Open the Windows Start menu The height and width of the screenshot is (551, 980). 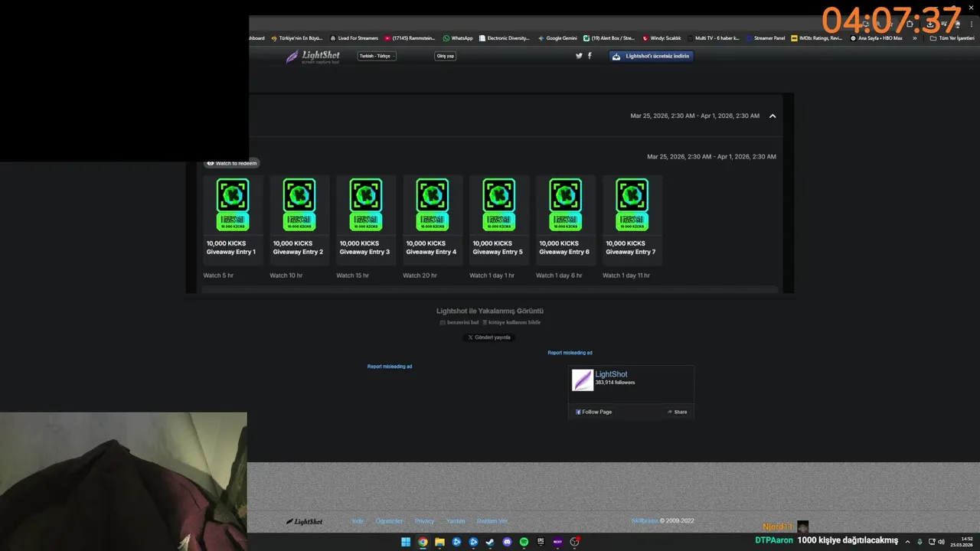(x=406, y=542)
